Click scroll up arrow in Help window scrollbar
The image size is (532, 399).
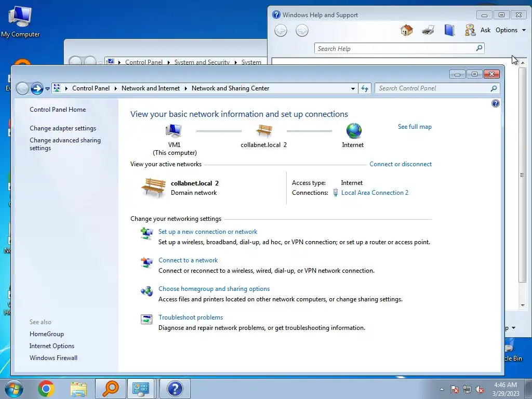(523, 62)
